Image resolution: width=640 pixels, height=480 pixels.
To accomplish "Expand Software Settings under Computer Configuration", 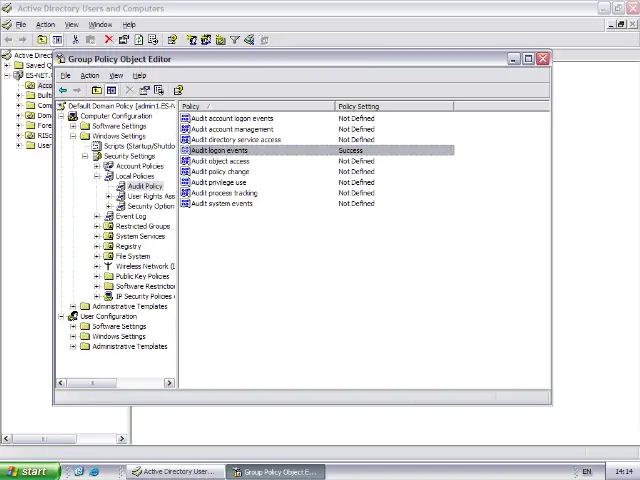I will click(x=73, y=126).
